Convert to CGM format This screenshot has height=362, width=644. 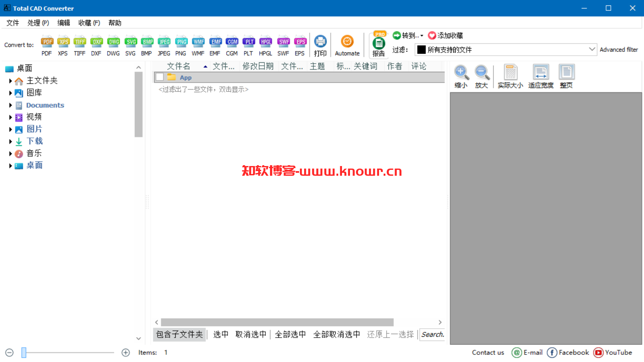(x=232, y=46)
